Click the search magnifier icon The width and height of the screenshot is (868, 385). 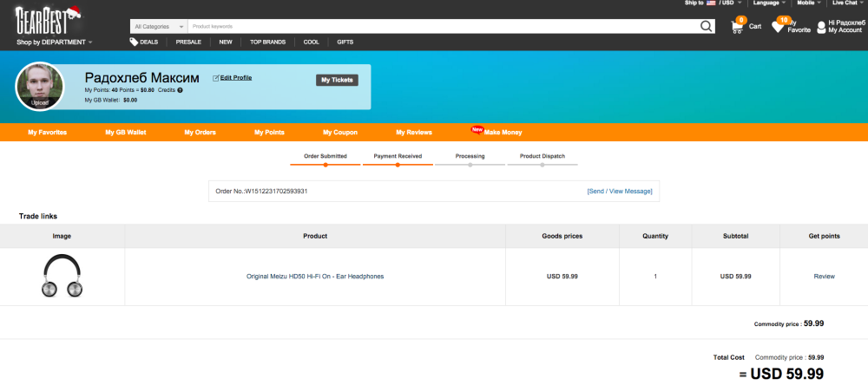(707, 26)
